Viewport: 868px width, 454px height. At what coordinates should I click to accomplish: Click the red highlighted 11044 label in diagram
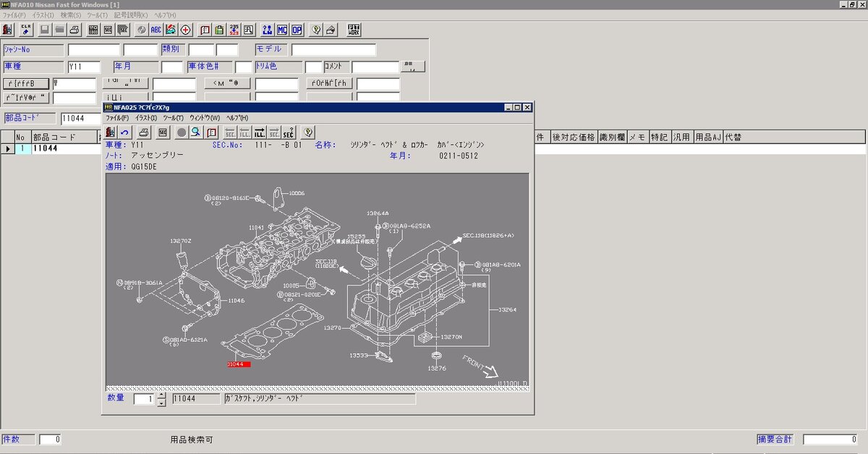point(239,364)
